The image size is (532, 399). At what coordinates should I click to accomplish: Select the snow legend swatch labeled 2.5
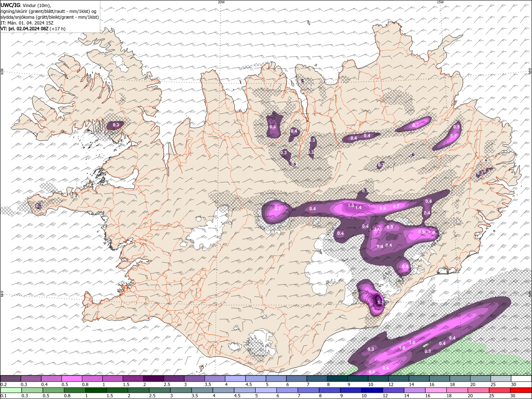point(174,379)
